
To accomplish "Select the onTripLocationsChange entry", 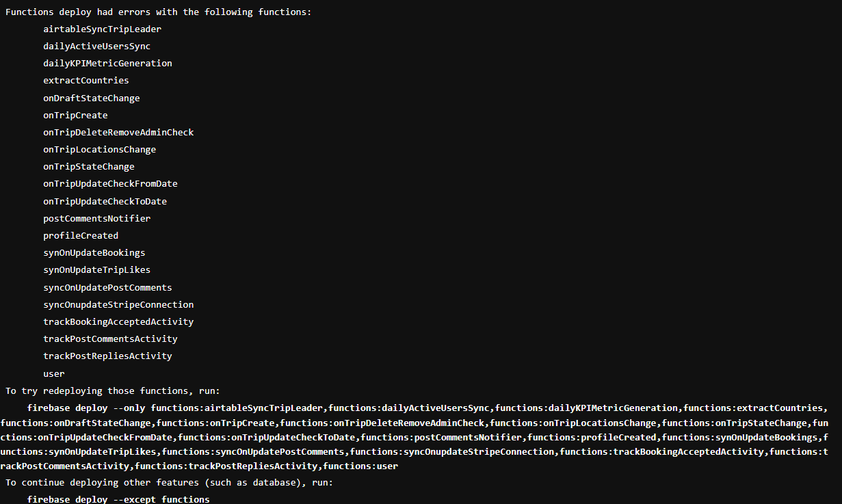I will click(x=100, y=149).
